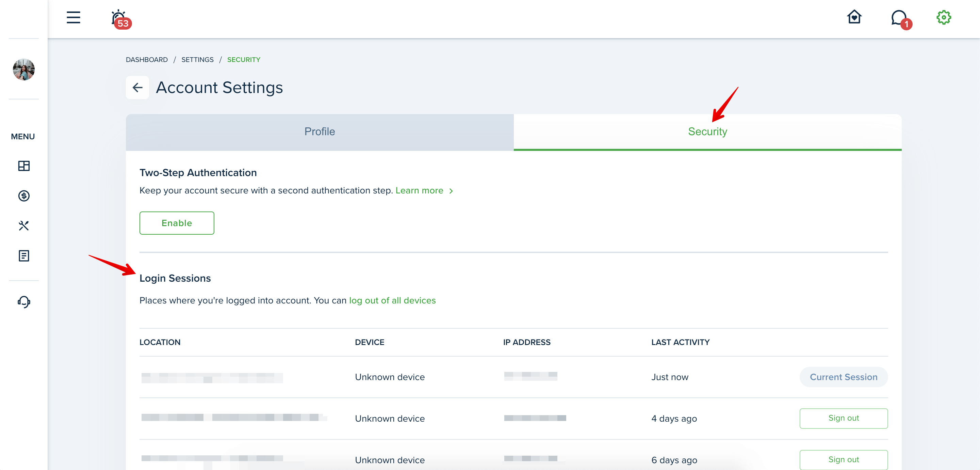The image size is (980, 470).
Task: Click Unknown device in Just now row
Action: [390, 377]
